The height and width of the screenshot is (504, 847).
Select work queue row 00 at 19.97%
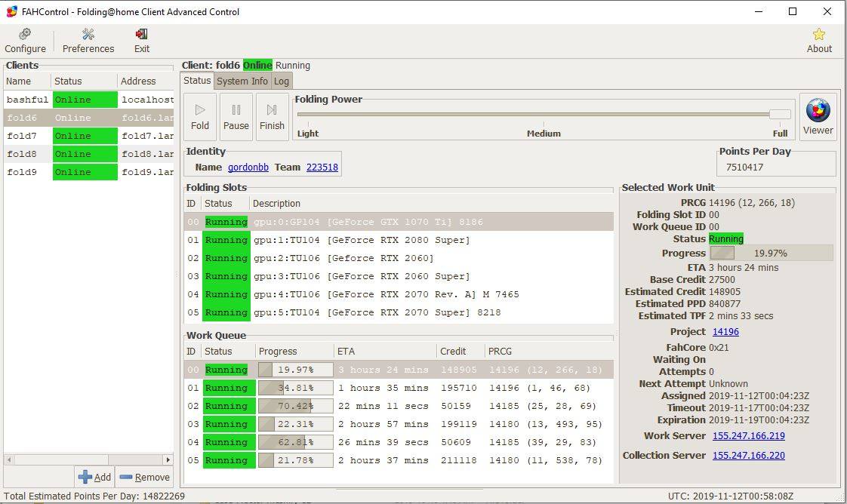(399, 370)
